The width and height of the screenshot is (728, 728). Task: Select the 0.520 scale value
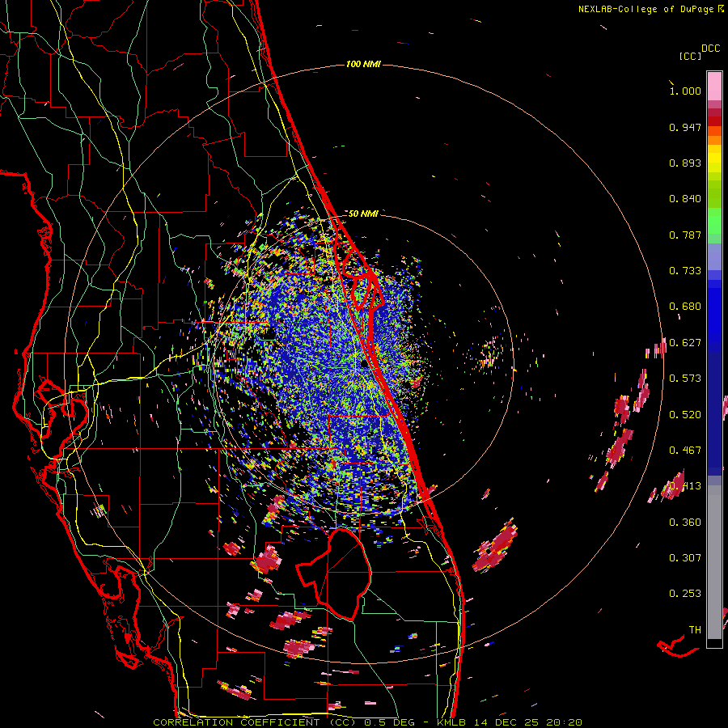(685, 415)
